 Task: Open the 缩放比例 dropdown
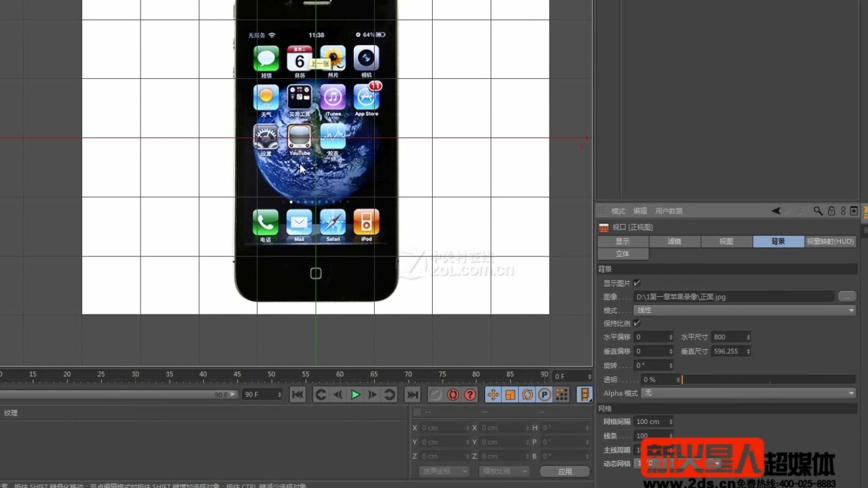[x=503, y=472]
